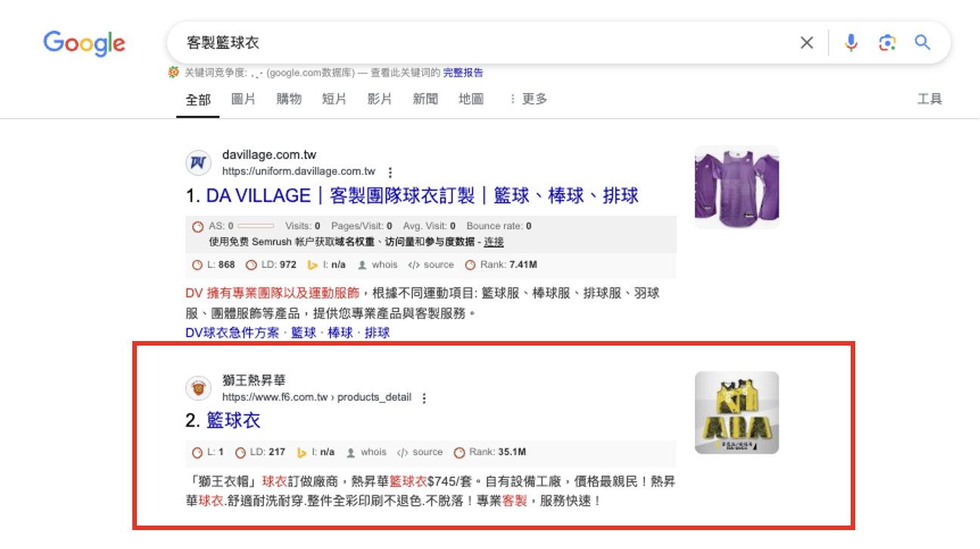The image size is (980, 549).
Task: Switch to the 購物 tab
Action: tap(289, 99)
